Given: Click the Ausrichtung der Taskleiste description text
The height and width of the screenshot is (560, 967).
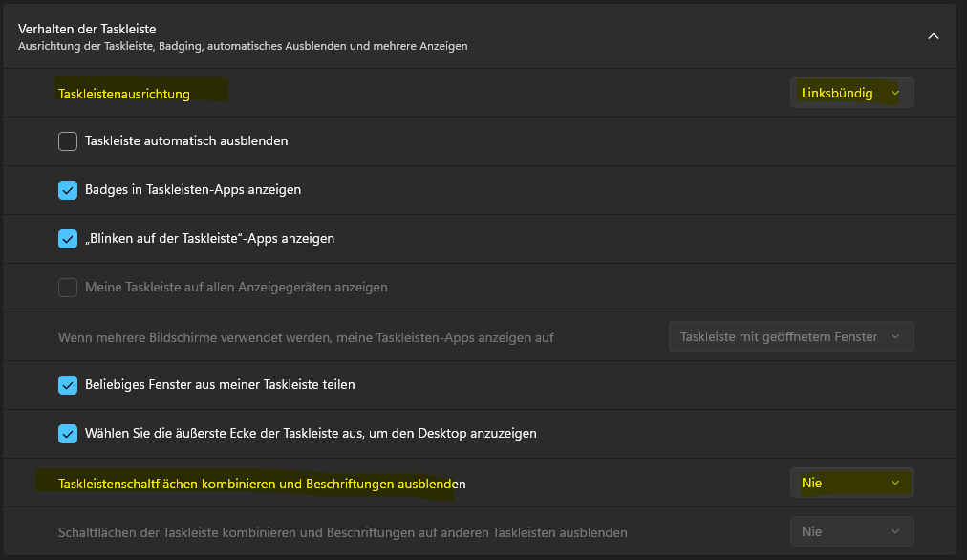Looking at the screenshot, I should click(x=243, y=45).
